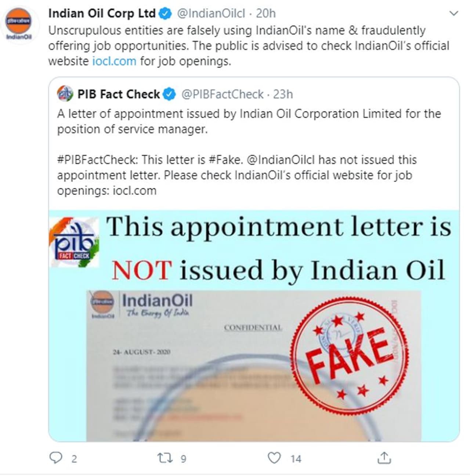Click PIB Fact Check verified badge

click(169, 94)
